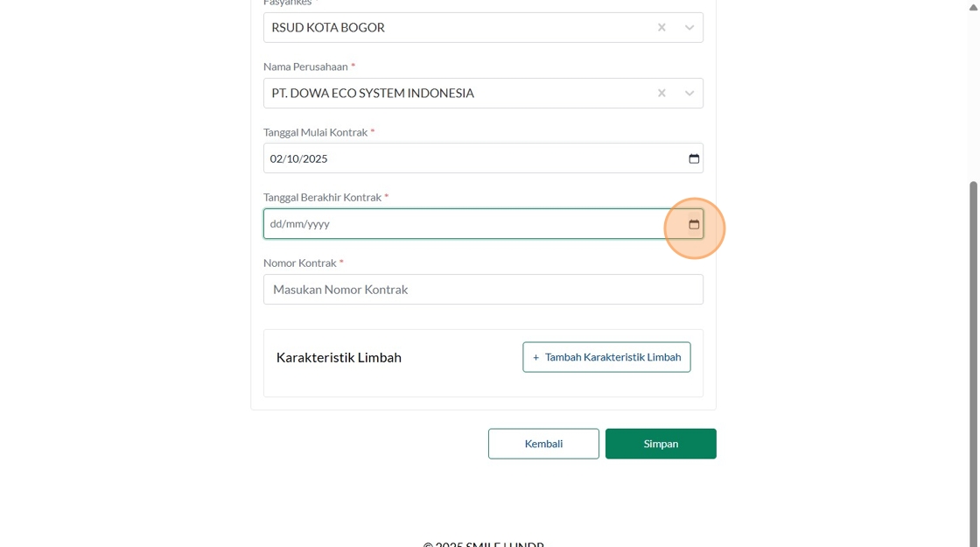The image size is (980, 547).
Task: Clear the RSUD KOTA BOGOR selection
Action: (661, 28)
